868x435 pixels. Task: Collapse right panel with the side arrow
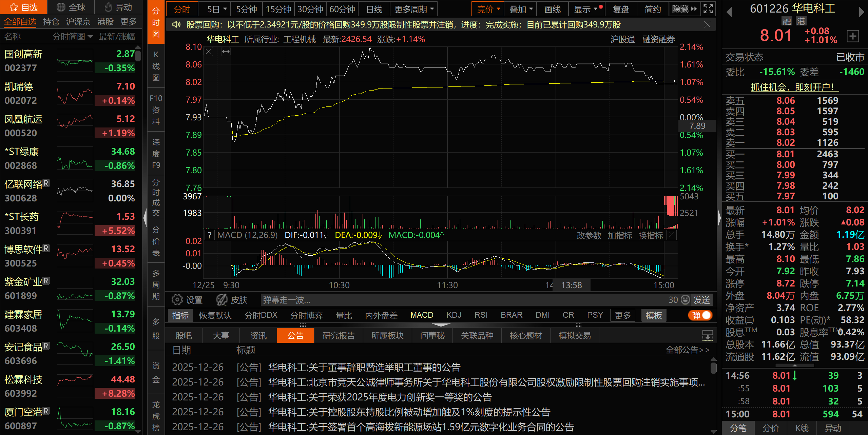(719, 218)
